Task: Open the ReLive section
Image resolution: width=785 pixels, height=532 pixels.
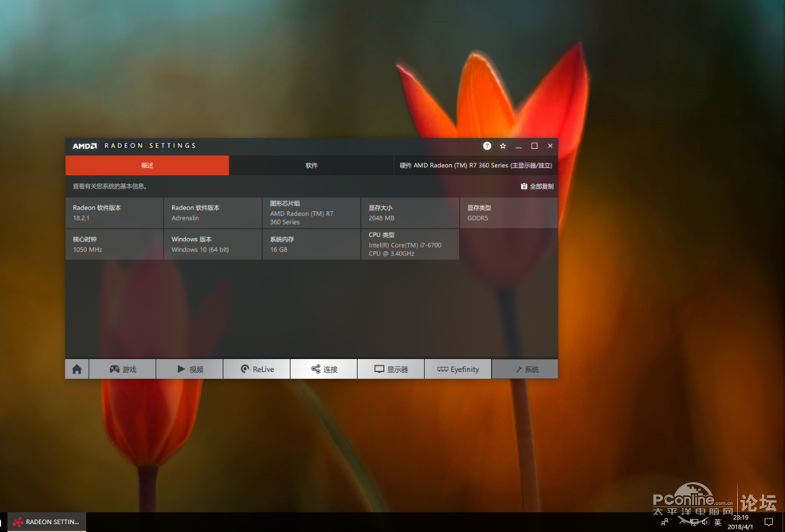Action: coord(257,370)
